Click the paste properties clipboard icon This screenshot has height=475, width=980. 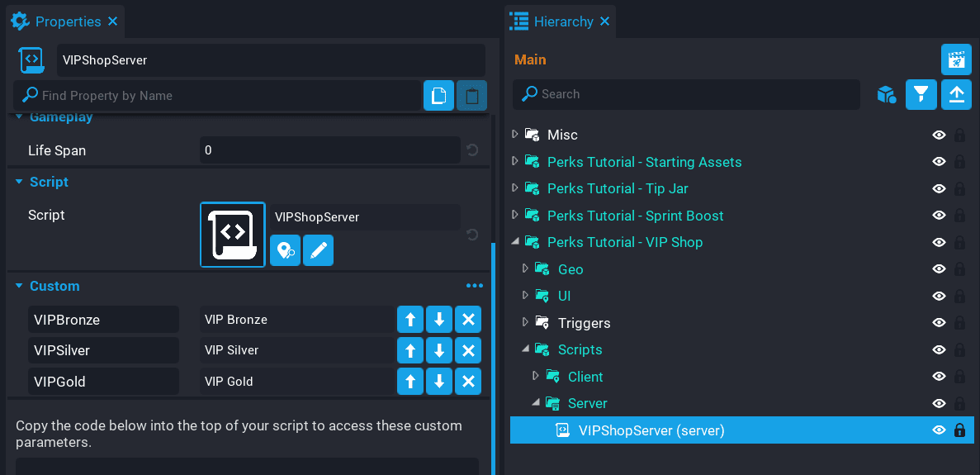point(471,96)
